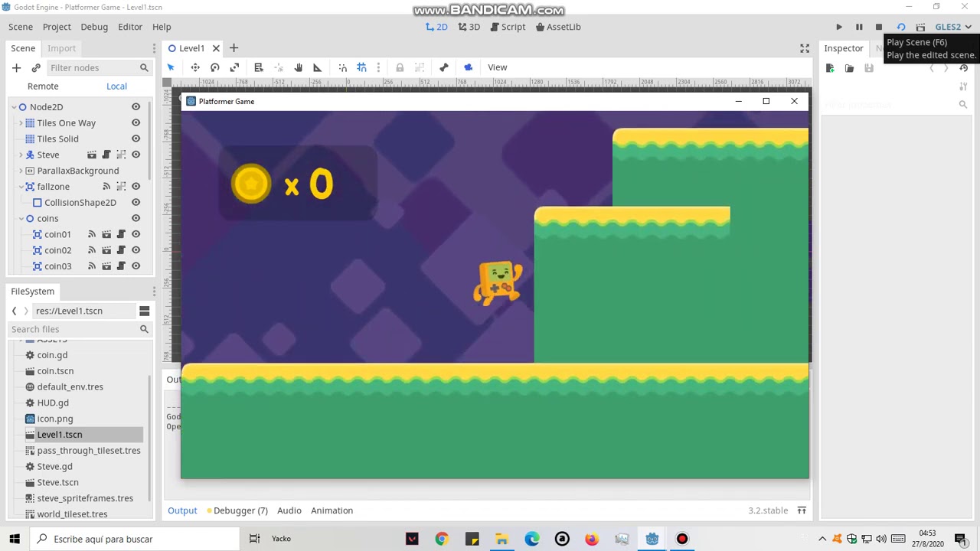The image size is (980, 551).
Task: Expand the Tiles One Way node
Action: [x=21, y=123]
